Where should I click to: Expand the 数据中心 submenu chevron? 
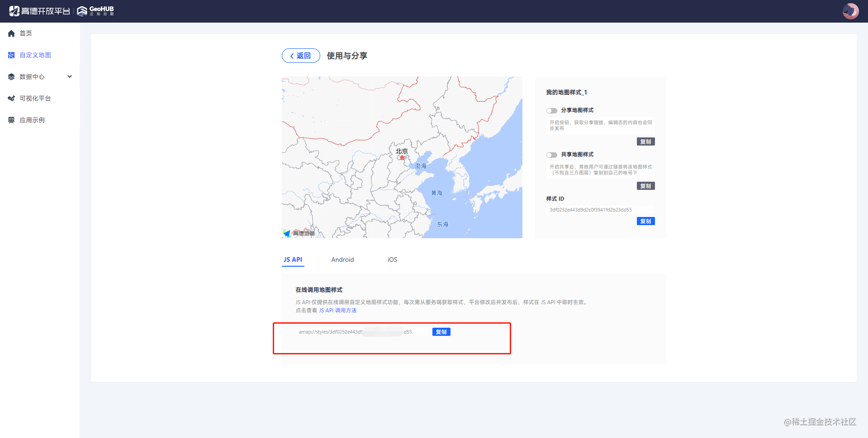(x=70, y=77)
